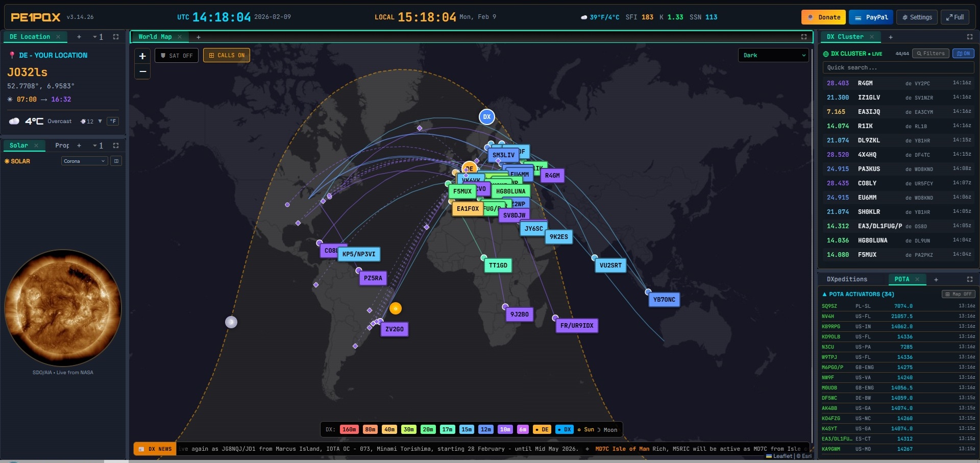The image size is (980, 463).
Task: Expand the weather details arrow
Action: tap(100, 121)
